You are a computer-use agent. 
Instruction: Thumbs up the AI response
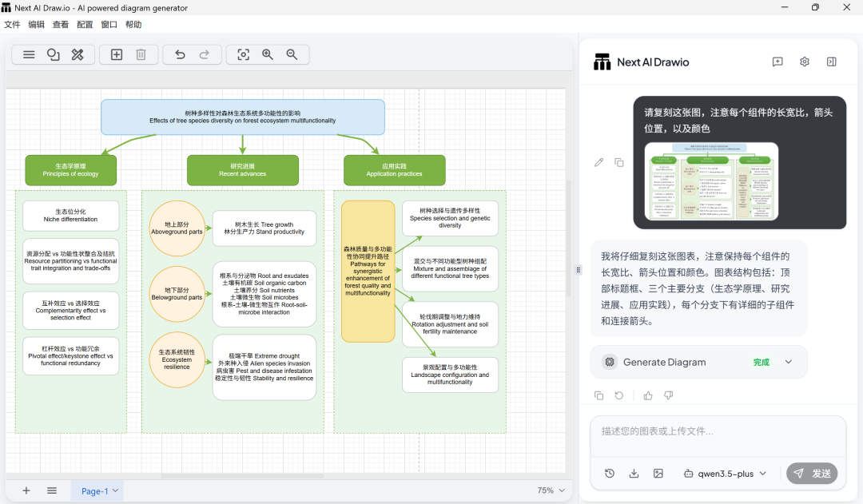pyautogui.click(x=648, y=395)
